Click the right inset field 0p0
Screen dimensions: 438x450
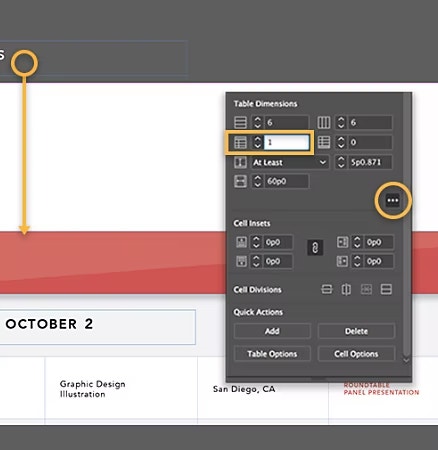[379, 261]
